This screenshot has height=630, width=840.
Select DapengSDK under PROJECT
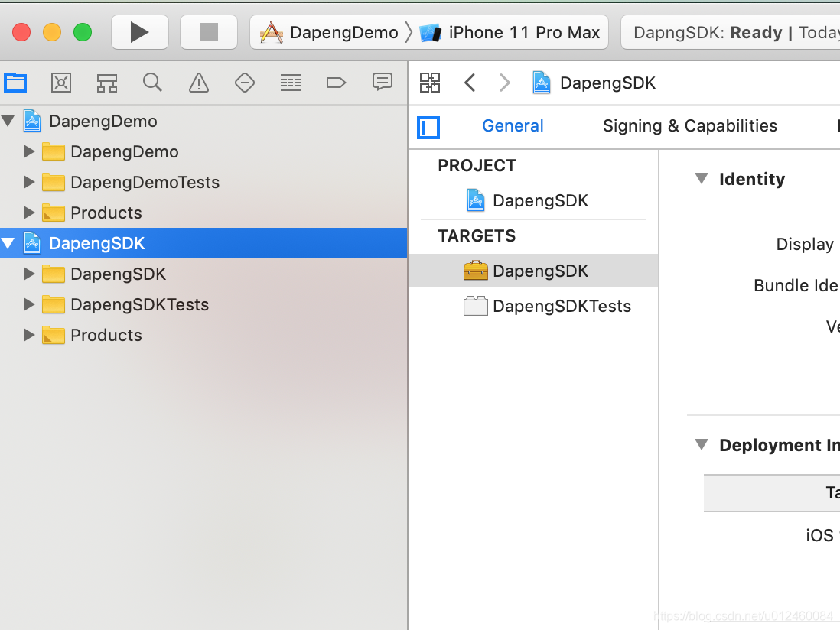(533, 201)
